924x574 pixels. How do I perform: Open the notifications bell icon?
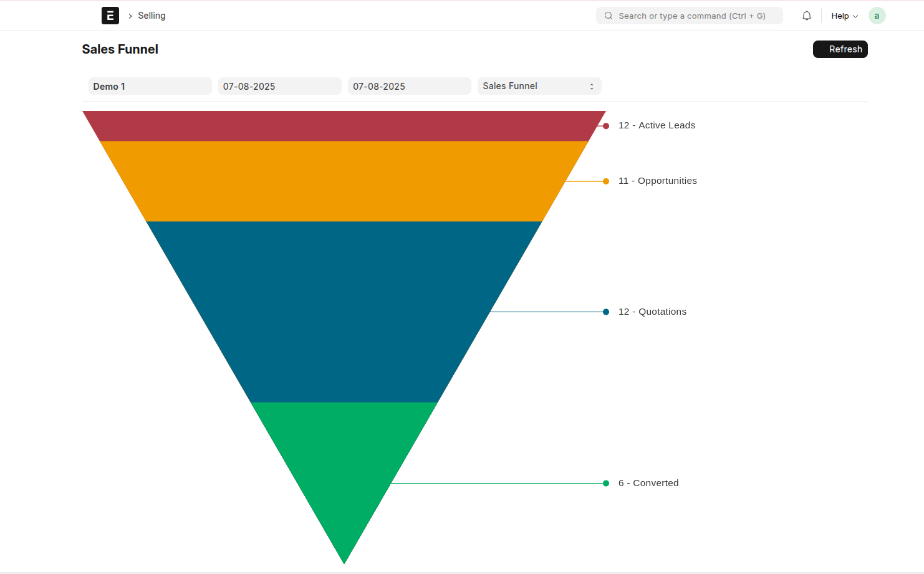point(806,16)
